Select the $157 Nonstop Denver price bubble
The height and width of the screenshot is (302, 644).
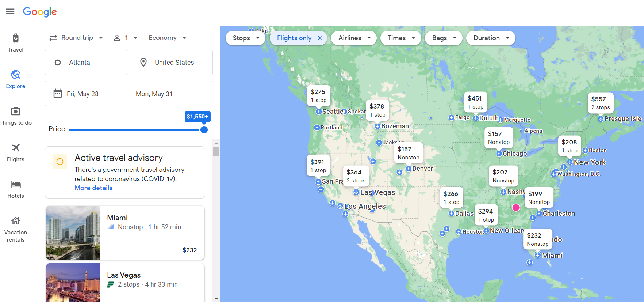point(408,153)
